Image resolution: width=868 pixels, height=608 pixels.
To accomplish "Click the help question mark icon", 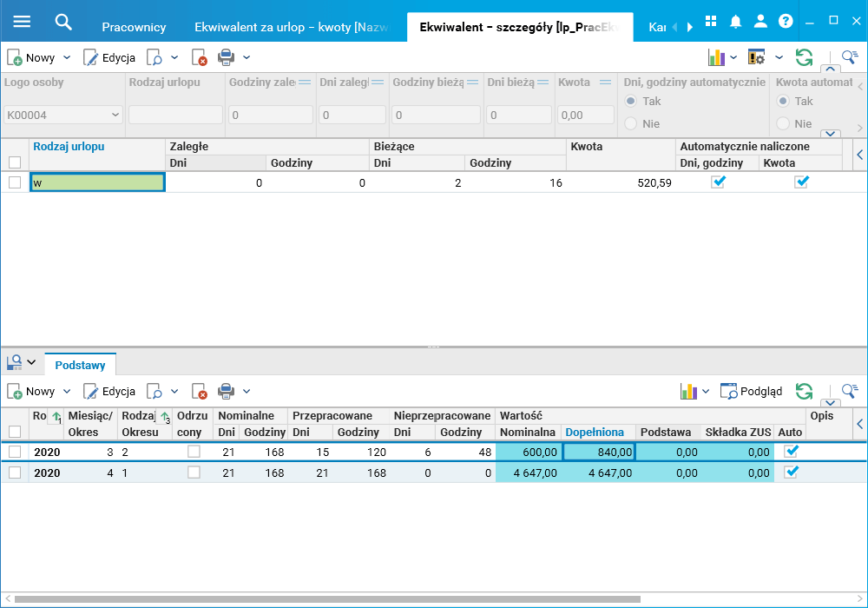I will (x=786, y=22).
